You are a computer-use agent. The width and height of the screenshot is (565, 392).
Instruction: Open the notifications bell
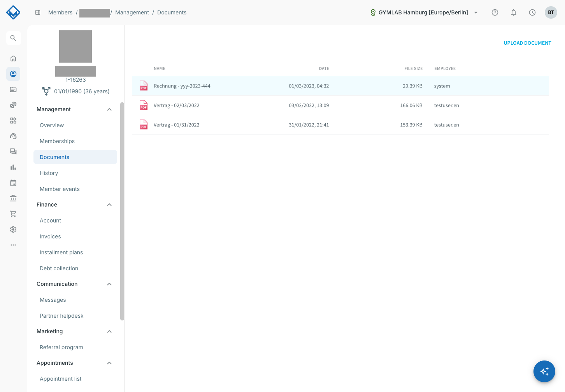click(514, 12)
